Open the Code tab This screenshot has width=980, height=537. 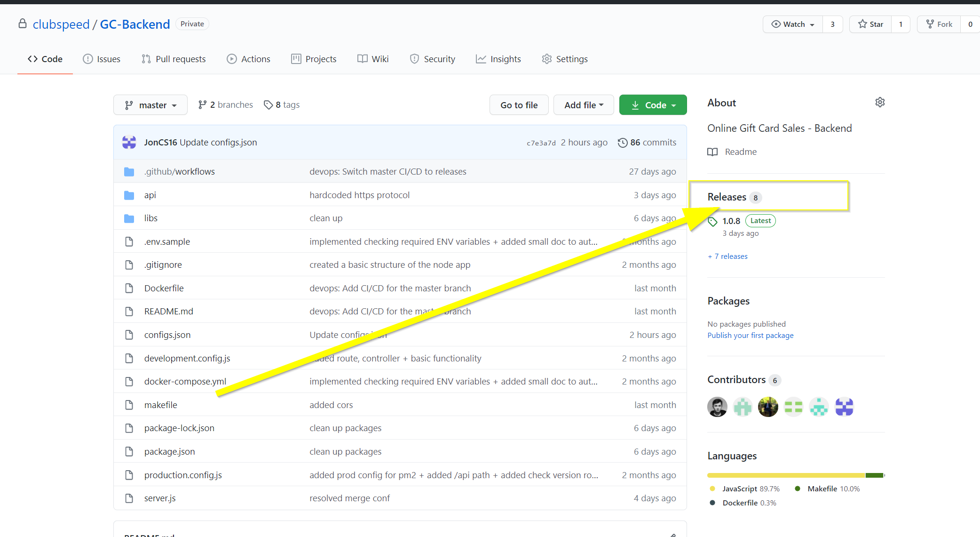click(x=45, y=59)
